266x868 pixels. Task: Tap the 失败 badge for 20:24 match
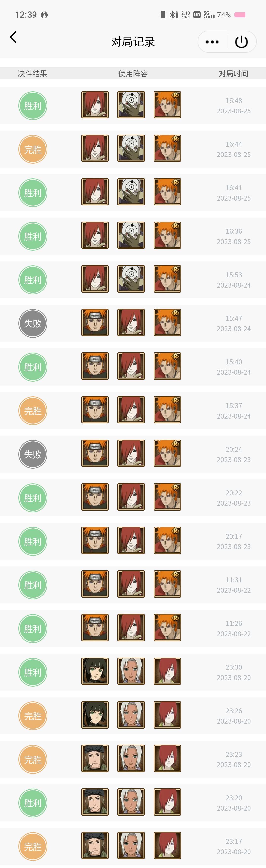click(33, 454)
